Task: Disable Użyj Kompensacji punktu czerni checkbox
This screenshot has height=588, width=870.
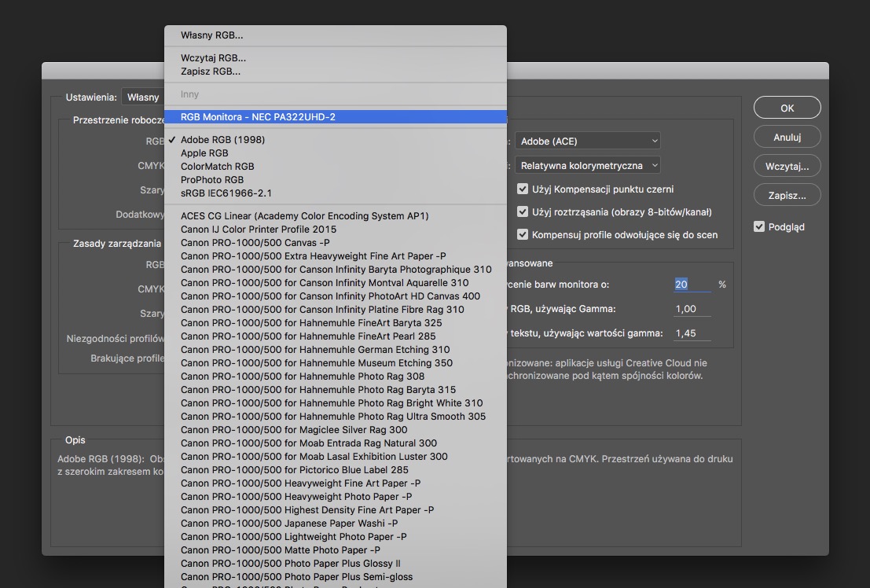Action: 523,189
